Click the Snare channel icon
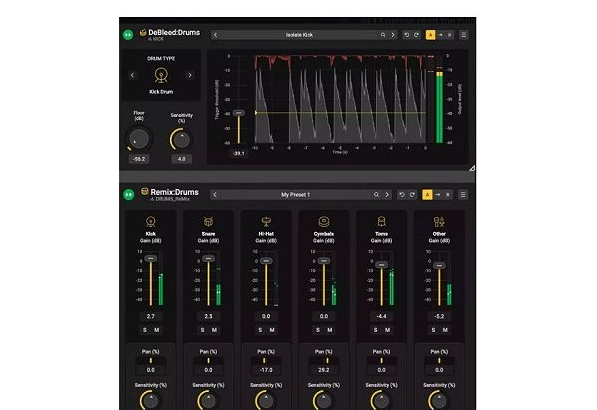Image resolution: width=597 pixels, height=410 pixels. point(208,222)
